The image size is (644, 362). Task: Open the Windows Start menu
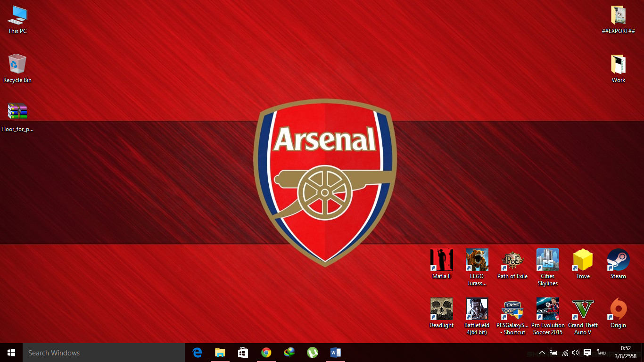point(11,353)
